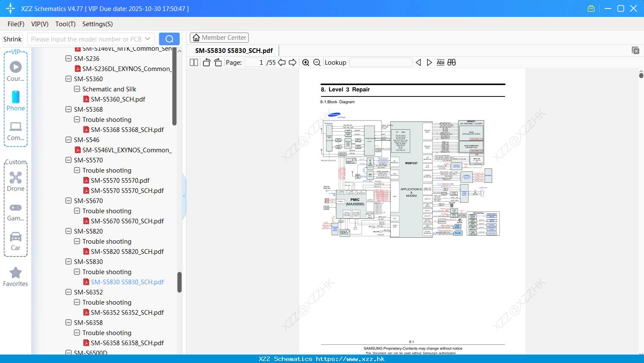This screenshot has height=363, width=644.
Task: Collapse the SM-S546 node
Action: coord(69,140)
